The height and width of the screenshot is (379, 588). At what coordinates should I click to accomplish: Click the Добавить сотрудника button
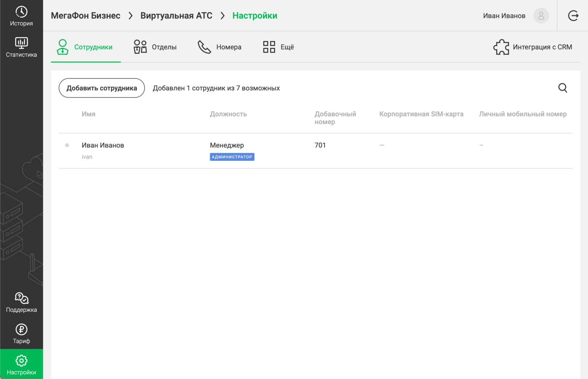102,88
